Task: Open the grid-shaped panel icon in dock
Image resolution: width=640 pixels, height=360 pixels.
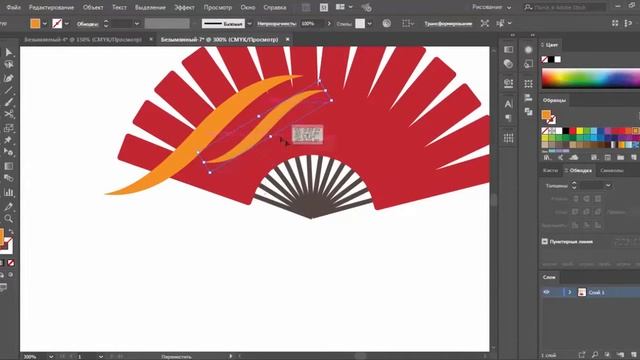Action: click(508, 138)
